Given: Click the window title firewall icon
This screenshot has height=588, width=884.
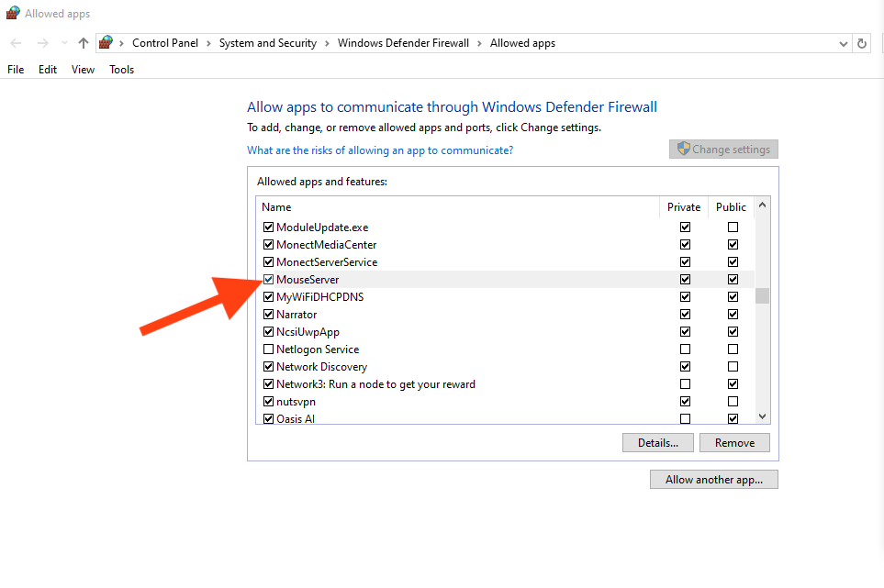Looking at the screenshot, I should (13, 13).
